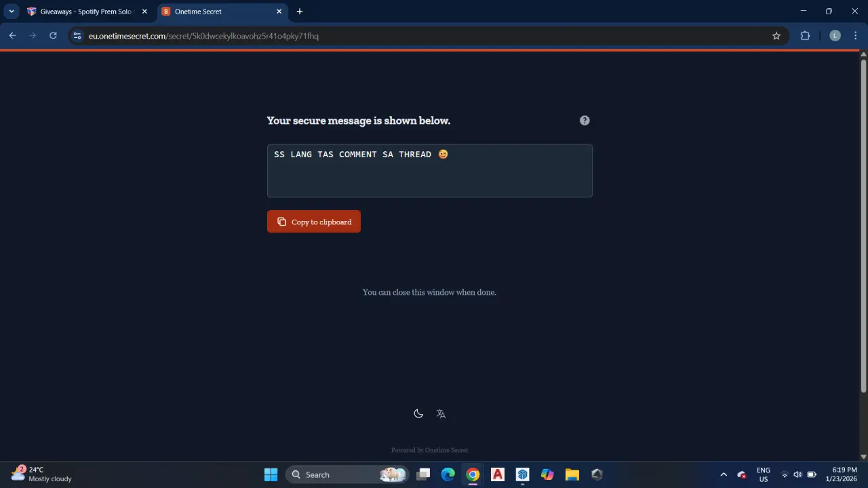Click inside the secret message text box
The image size is (868, 488).
click(429, 171)
